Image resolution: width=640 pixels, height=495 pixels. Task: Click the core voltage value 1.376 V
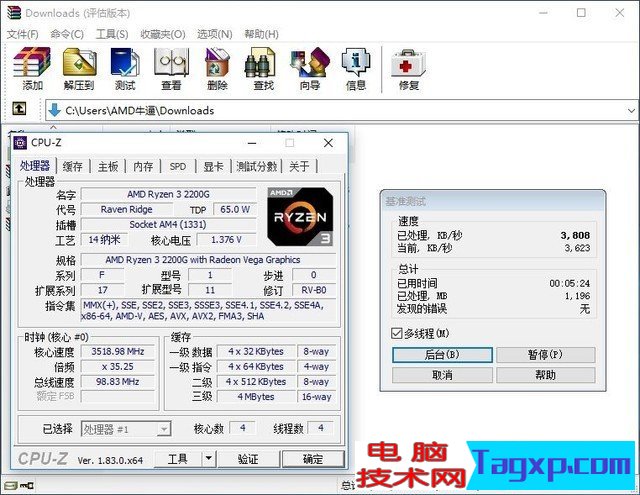(x=227, y=240)
